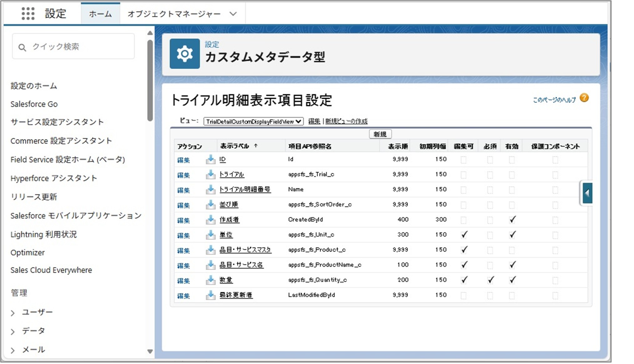Click download icon in 最終更新者 row

coord(210,295)
